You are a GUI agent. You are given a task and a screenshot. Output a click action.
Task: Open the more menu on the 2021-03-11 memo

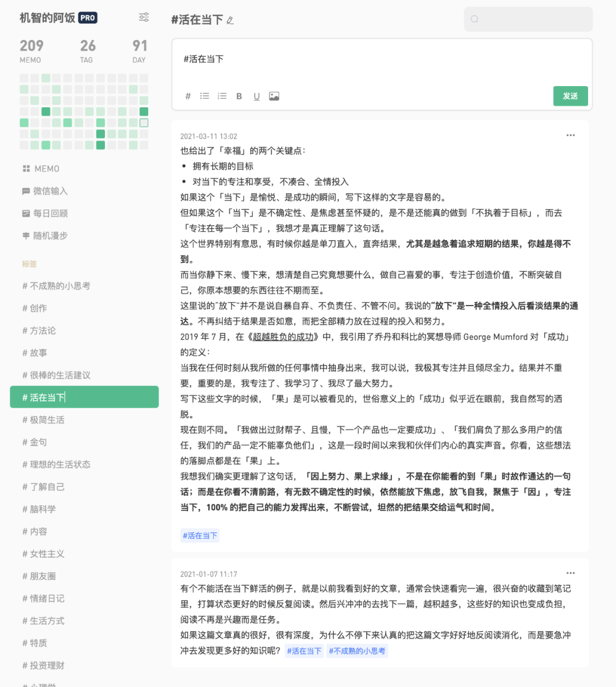570,136
